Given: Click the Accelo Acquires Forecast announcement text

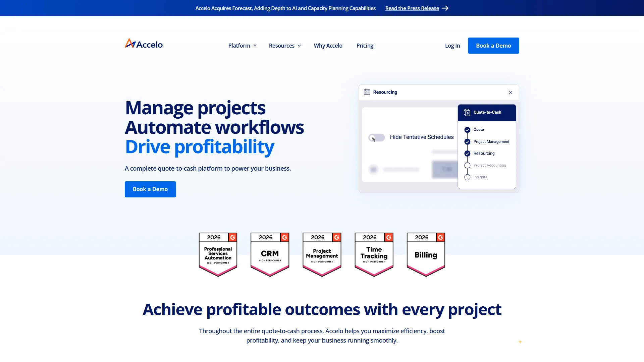Looking at the screenshot, I should point(285,8).
